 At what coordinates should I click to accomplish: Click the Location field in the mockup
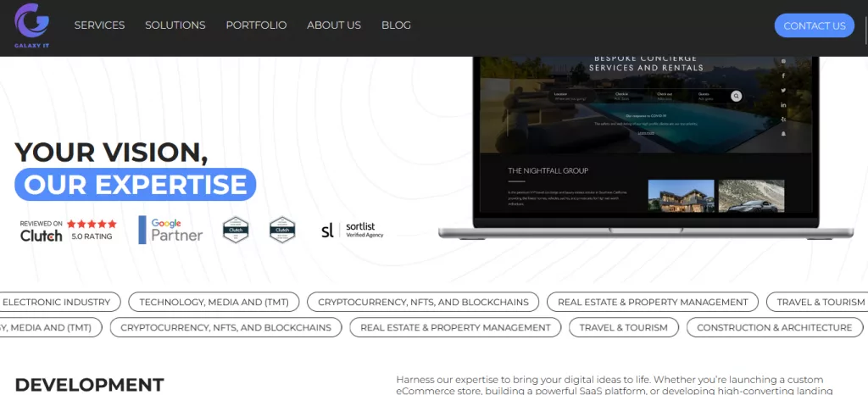click(x=573, y=97)
